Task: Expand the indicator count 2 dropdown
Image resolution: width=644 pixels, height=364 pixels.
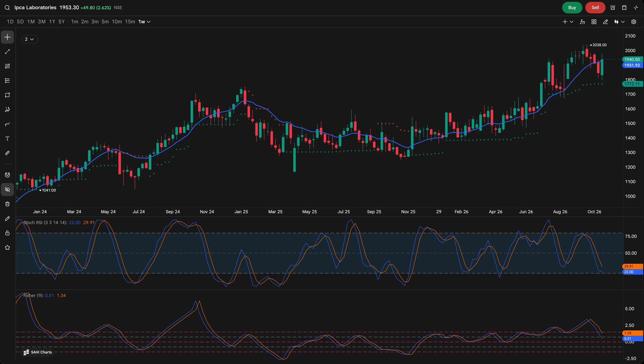Action: [x=30, y=39]
